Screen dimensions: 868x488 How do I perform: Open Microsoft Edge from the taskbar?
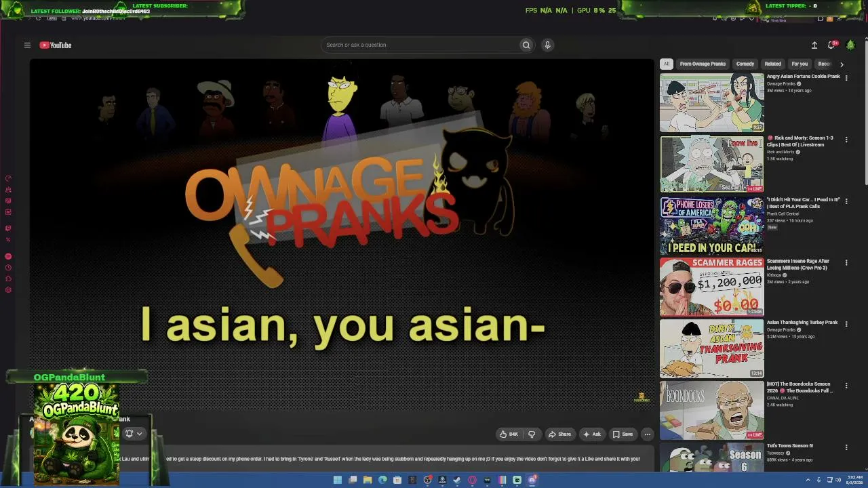(x=382, y=480)
